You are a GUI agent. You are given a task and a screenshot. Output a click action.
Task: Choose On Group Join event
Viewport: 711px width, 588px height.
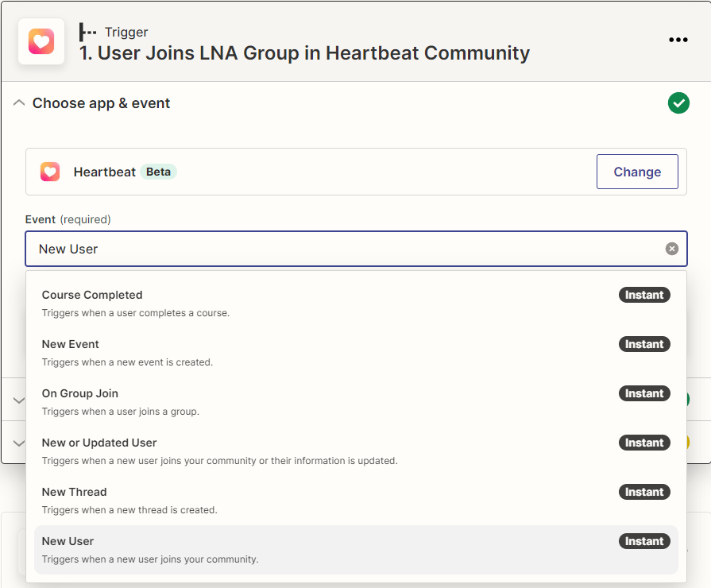[80, 393]
